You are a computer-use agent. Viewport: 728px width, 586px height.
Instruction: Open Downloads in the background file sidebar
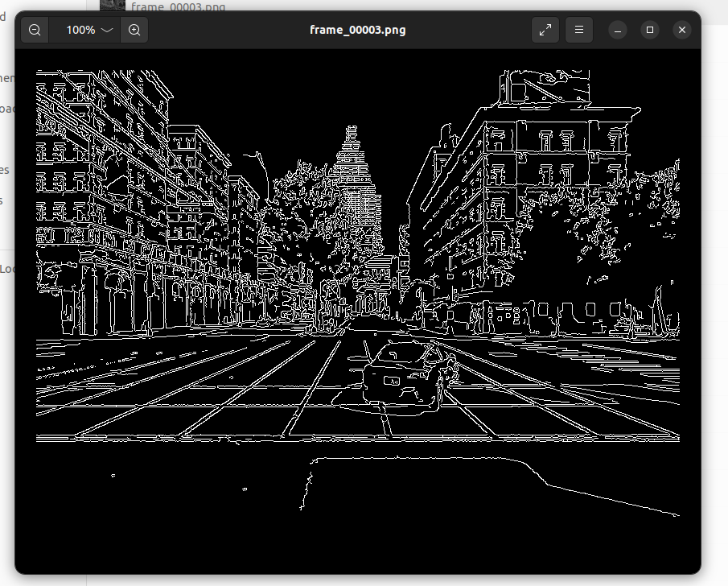click(5, 109)
